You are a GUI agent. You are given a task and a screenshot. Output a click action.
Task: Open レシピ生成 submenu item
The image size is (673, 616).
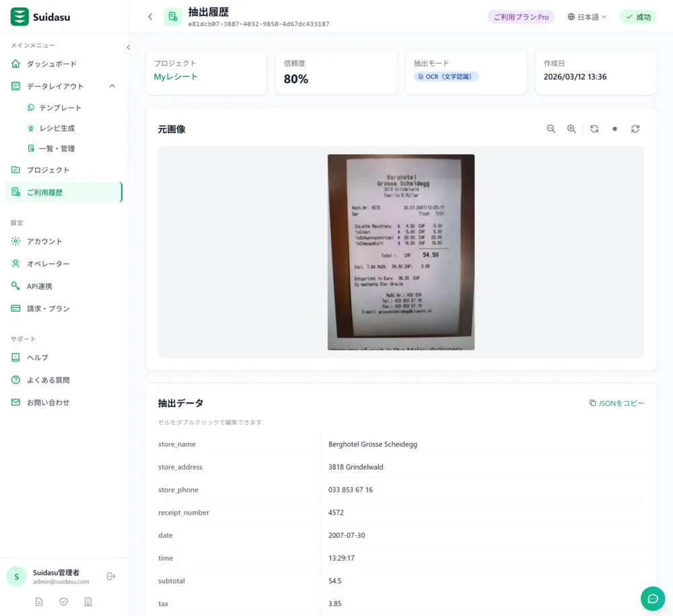pos(57,128)
